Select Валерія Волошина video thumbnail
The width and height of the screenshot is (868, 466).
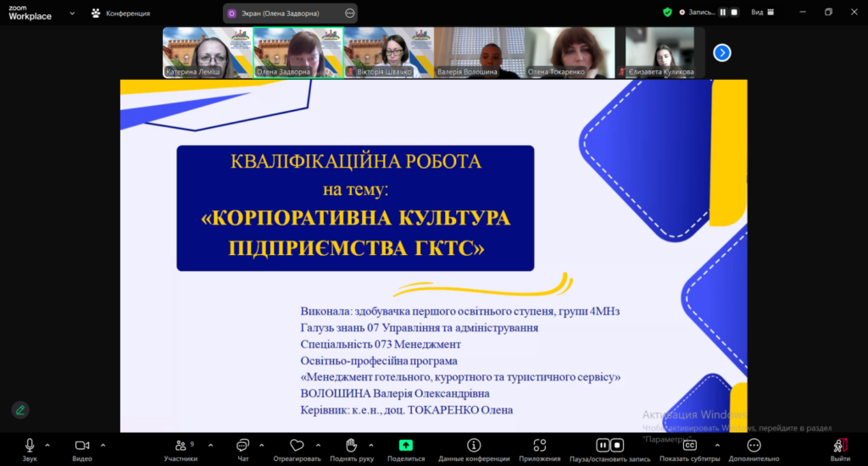(479, 53)
